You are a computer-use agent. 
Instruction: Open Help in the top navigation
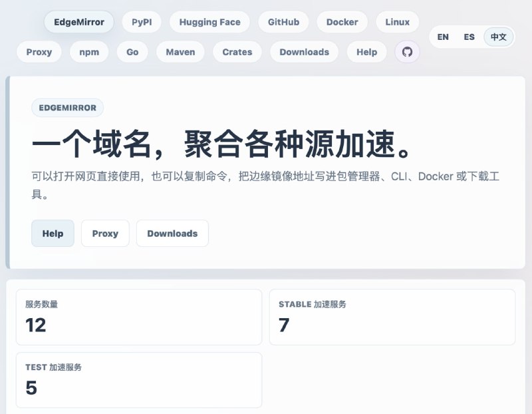click(x=367, y=52)
